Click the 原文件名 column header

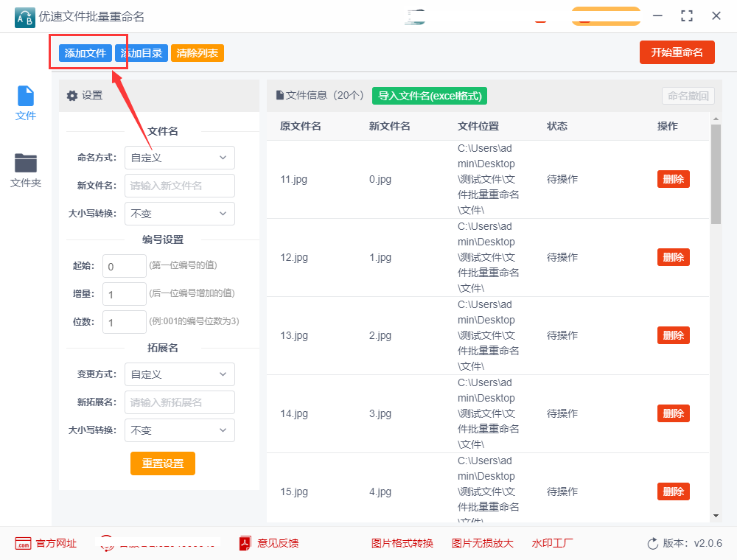click(x=301, y=126)
